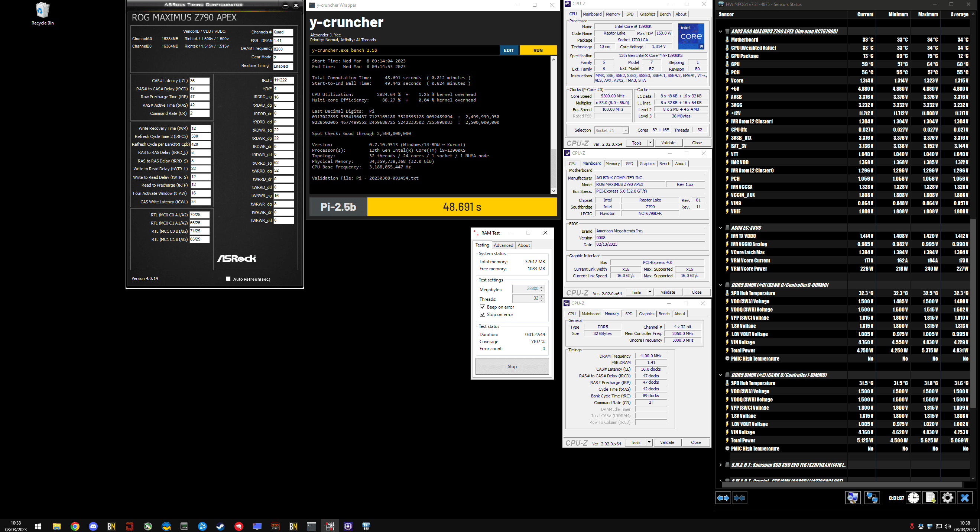Viewport: 980px width, 532px height.
Task: Increase Megabytes stepper in RAM Test
Action: (542, 287)
